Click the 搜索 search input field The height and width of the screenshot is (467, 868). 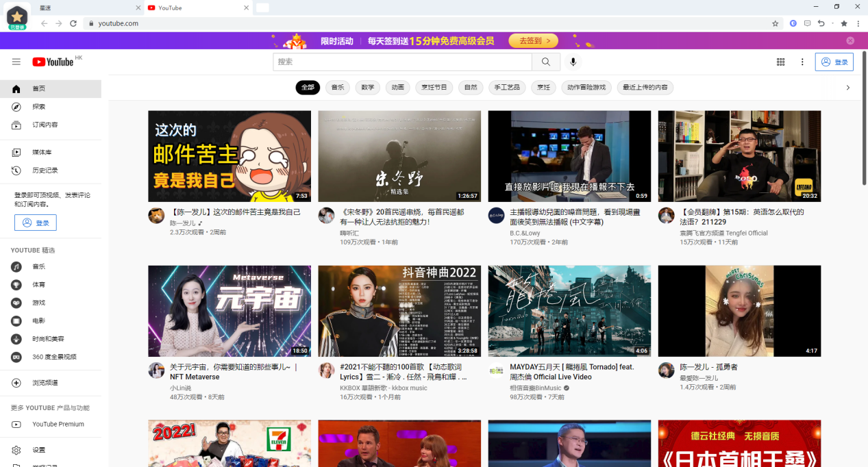click(x=403, y=62)
